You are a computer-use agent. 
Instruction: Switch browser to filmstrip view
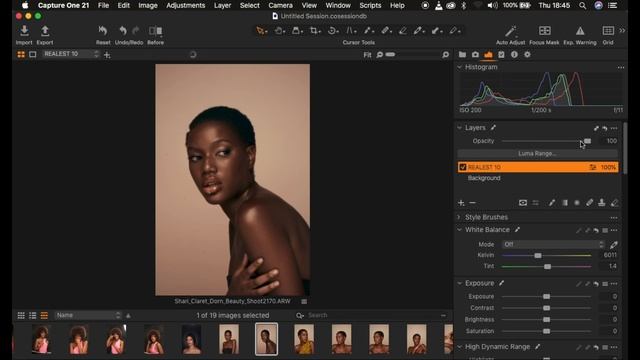pos(44,316)
